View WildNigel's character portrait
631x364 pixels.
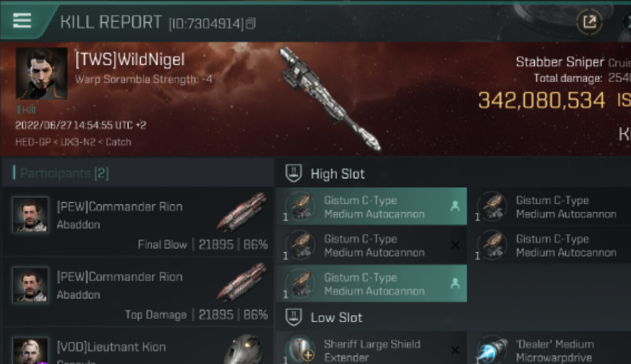click(x=42, y=73)
